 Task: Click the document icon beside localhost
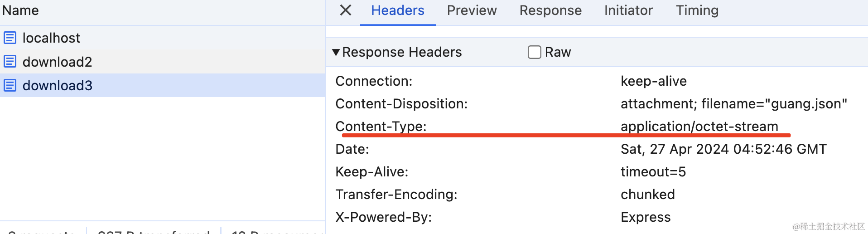(10, 38)
